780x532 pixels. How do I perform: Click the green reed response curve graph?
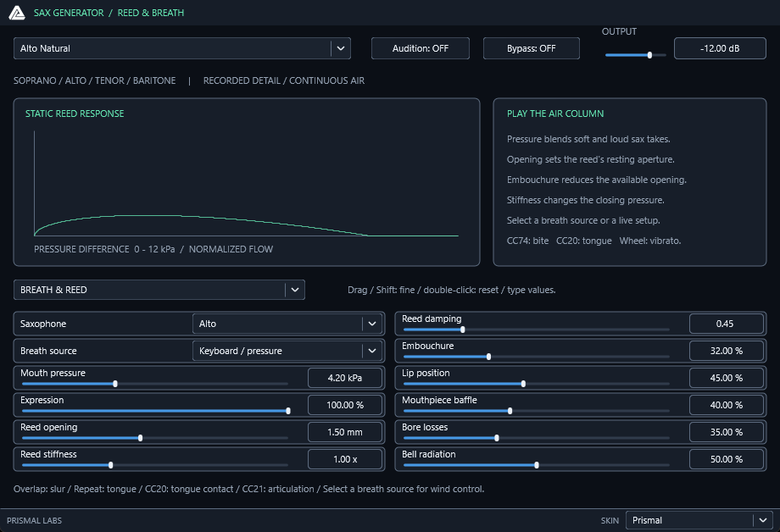pos(246,224)
